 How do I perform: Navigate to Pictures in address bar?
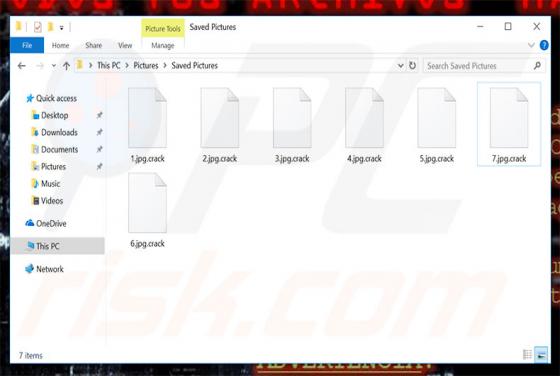point(146,65)
